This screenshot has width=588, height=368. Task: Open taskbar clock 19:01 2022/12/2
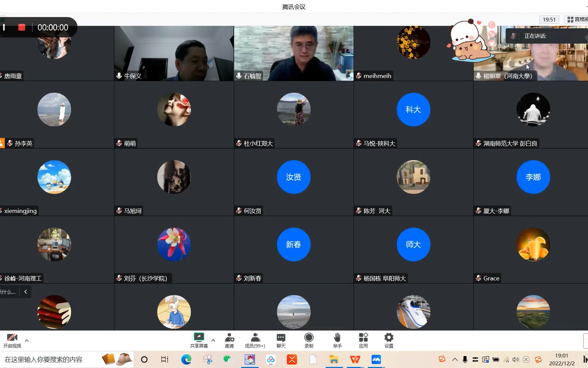(562, 359)
